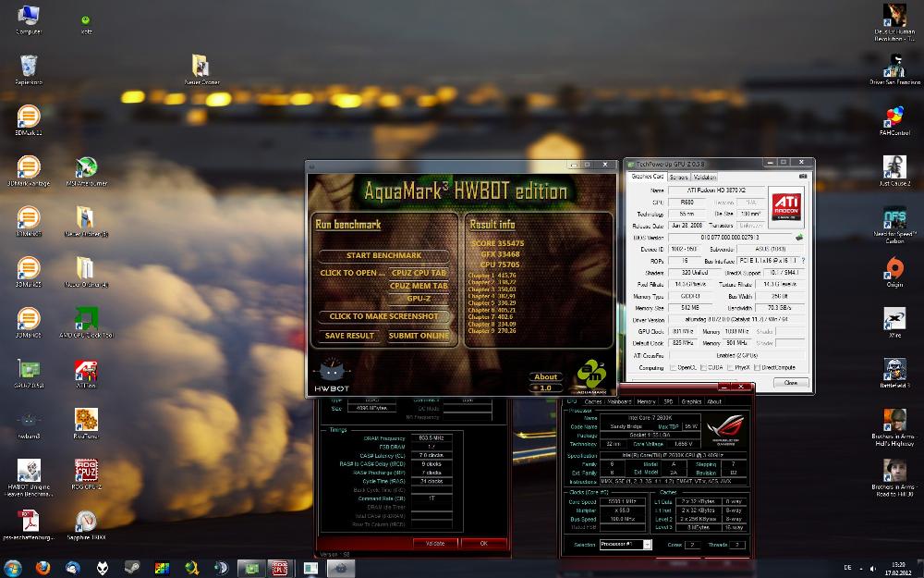Toggle the OpenCL checkbox in GPU-Z
This screenshot has height=578, width=924.
tap(673, 367)
